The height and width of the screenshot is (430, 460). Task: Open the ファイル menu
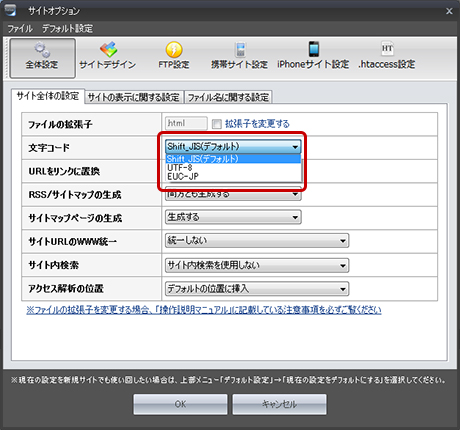coord(20,29)
